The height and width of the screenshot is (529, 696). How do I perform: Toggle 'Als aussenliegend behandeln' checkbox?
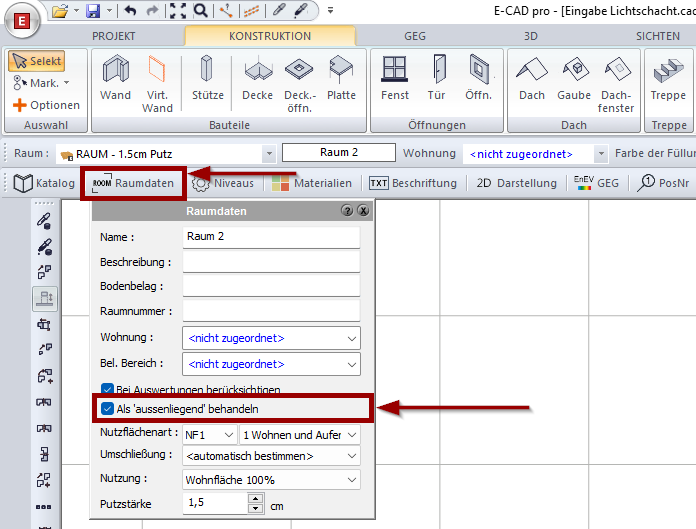click(x=108, y=408)
